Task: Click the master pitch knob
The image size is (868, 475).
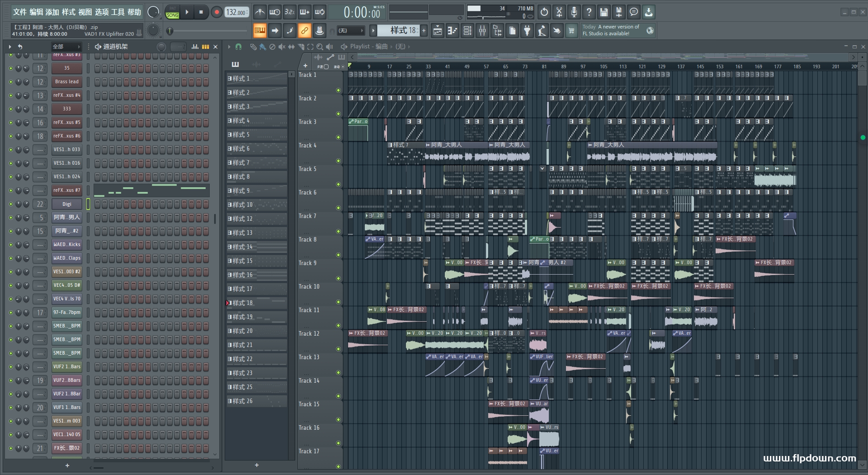Action: coord(154,30)
